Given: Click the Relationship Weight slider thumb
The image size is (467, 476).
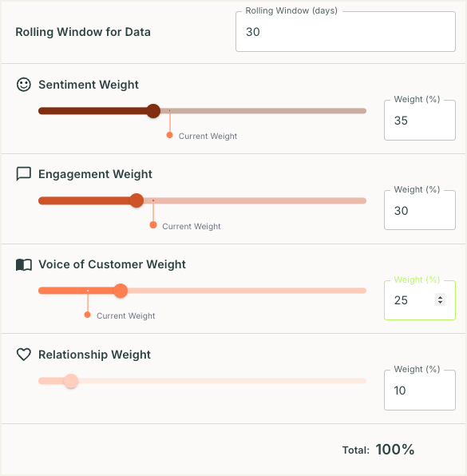Looking at the screenshot, I should coord(71,381).
